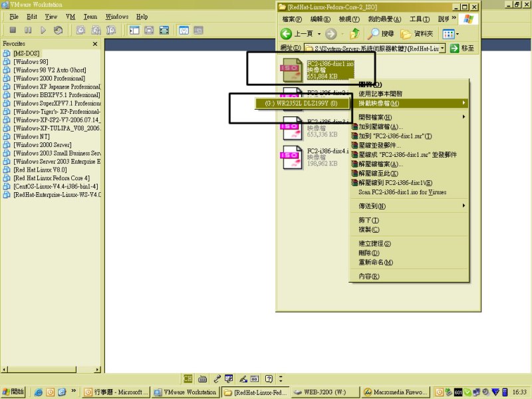Click the VMware Suspend pause icon
The image size is (532, 399).
tap(28, 30)
